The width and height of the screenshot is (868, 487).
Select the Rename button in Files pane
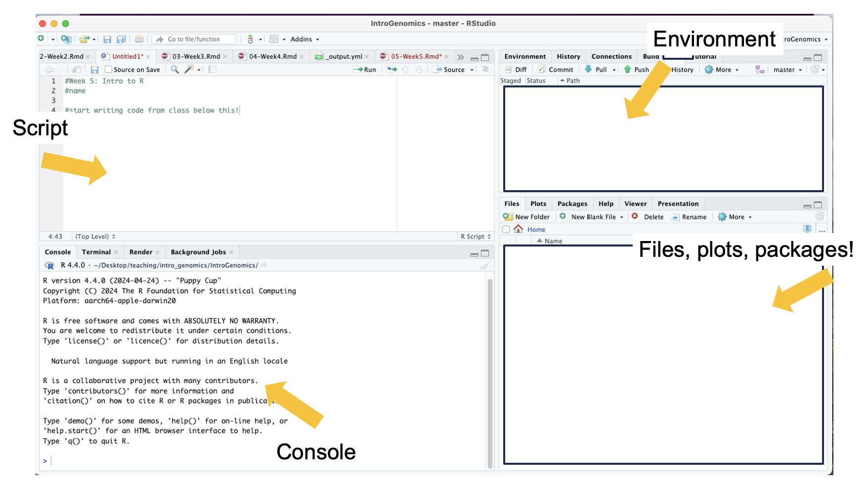(689, 217)
